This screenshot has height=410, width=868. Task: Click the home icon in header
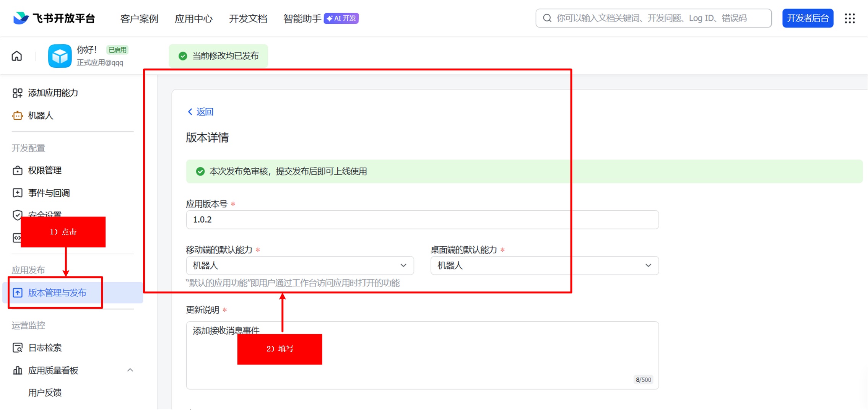point(17,56)
